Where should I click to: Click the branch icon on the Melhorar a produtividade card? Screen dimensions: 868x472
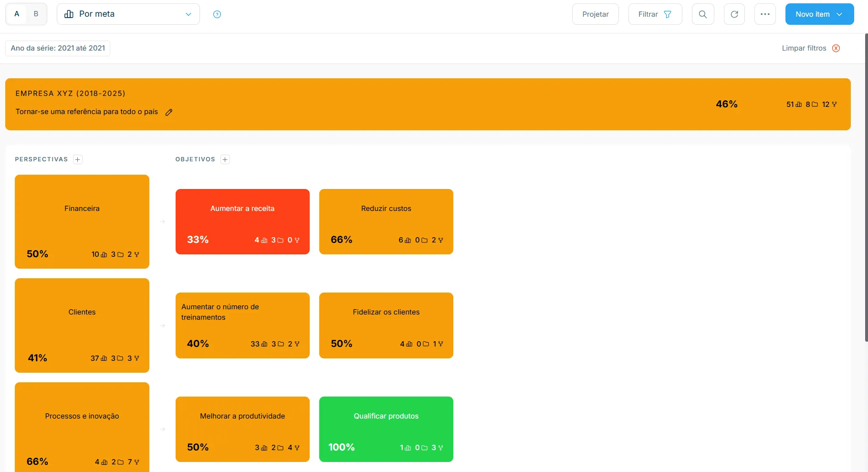coord(297,448)
